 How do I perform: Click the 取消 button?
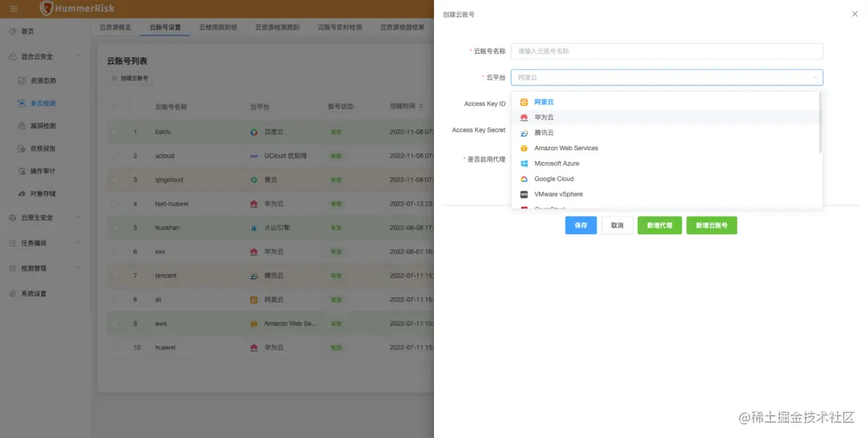pyautogui.click(x=617, y=226)
